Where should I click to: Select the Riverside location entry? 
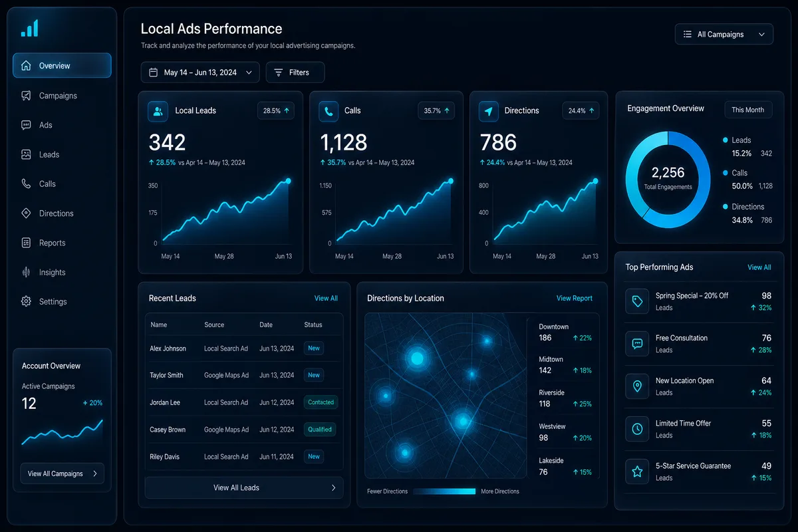tap(565, 398)
